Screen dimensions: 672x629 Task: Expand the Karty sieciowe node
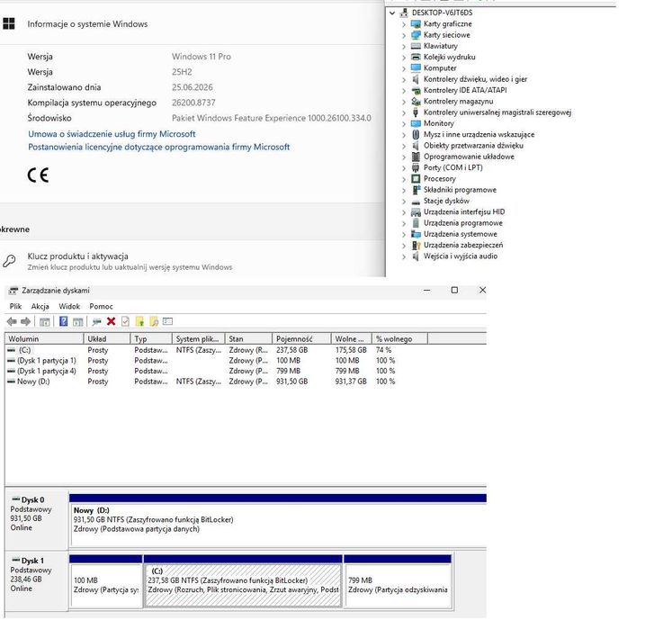(404, 36)
